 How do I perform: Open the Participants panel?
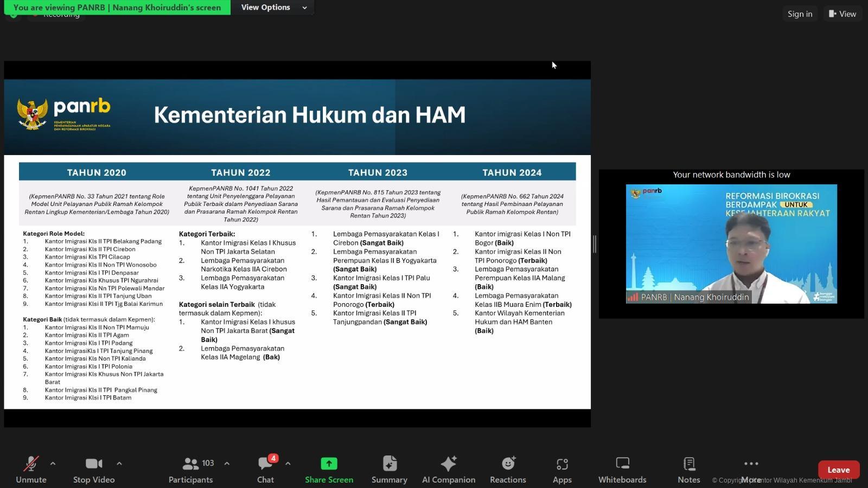pyautogui.click(x=190, y=470)
